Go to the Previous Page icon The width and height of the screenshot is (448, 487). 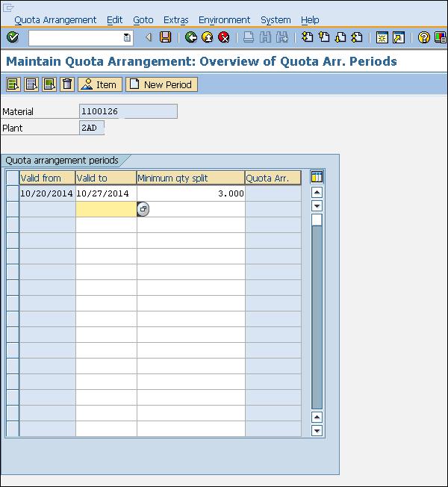tap(324, 37)
